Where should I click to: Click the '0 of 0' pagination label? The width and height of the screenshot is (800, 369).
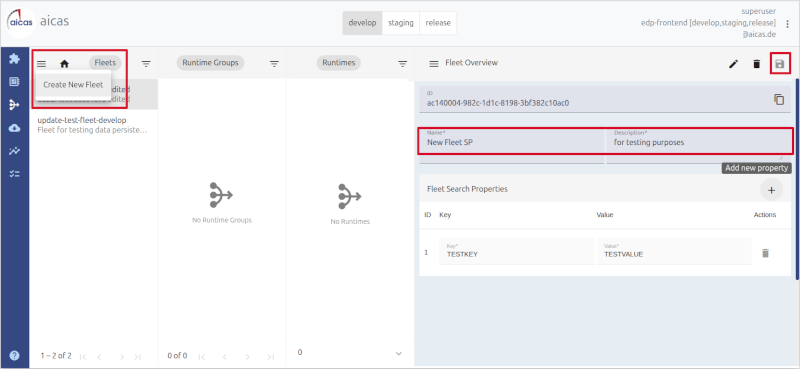[x=177, y=356]
